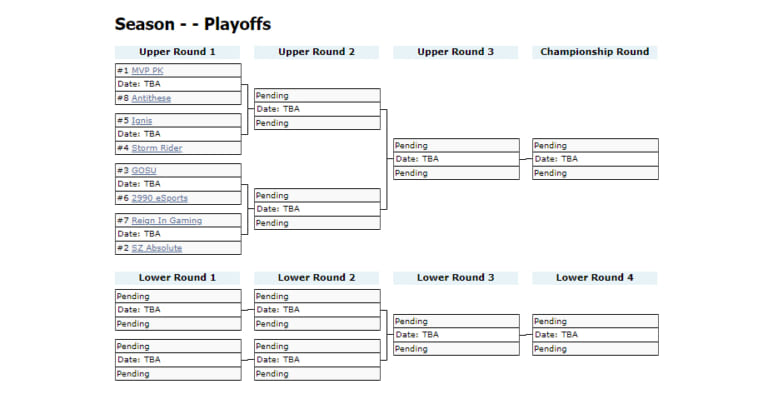The image size is (768, 404).
Task: Click the Upper Round 2 header
Action: (316, 52)
